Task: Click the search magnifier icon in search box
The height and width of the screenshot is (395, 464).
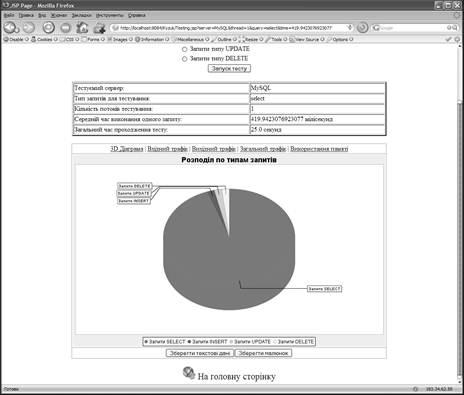Action: tap(455, 28)
